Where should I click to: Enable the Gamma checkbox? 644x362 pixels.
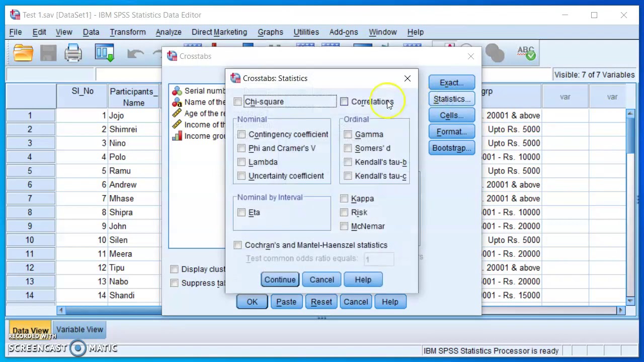[x=348, y=134]
